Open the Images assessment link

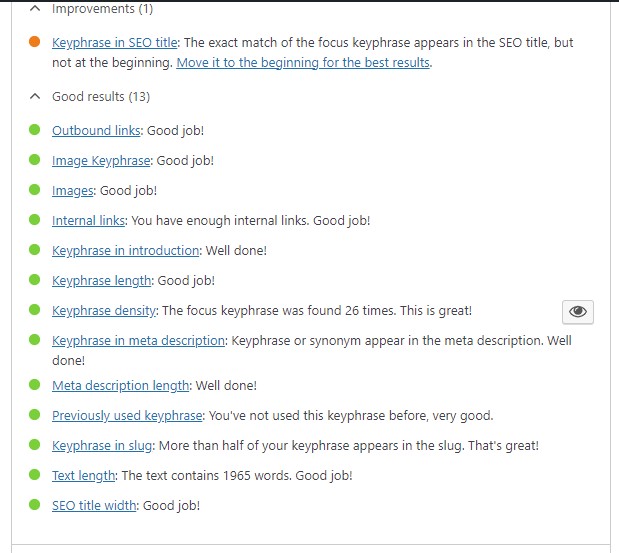pyautogui.click(x=73, y=191)
